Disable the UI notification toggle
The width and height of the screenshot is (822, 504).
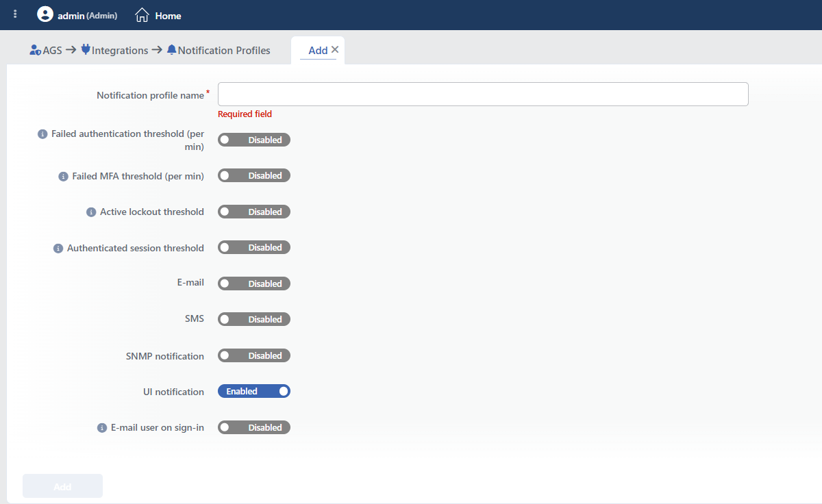coord(254,392)
